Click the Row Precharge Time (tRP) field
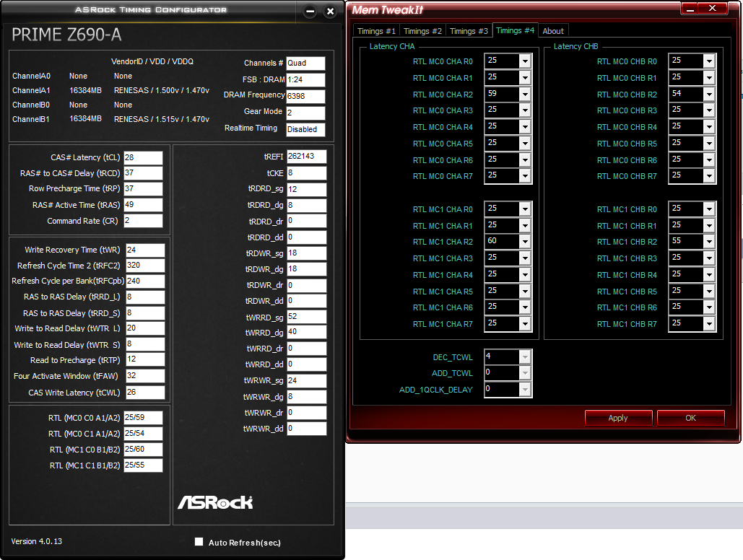The image size is (743, 560). click(x=143, y=189)
